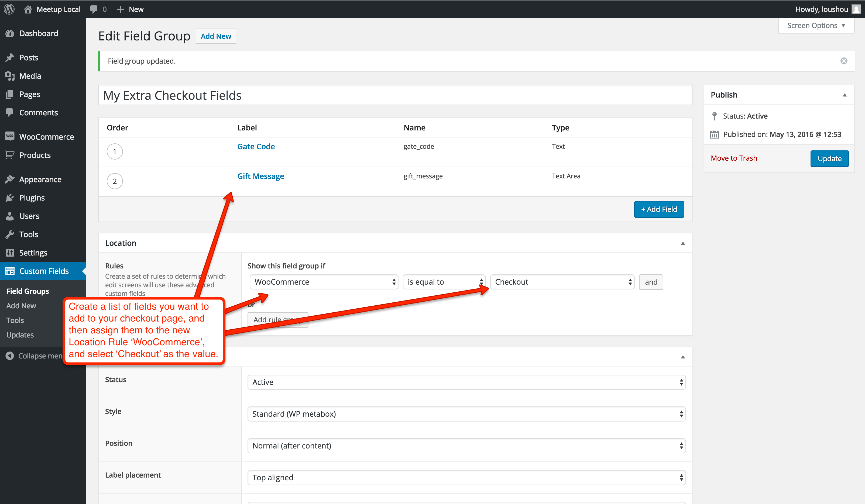865x504 pixels.
Task: Click the Users person icon
Action: click(10, 216)
